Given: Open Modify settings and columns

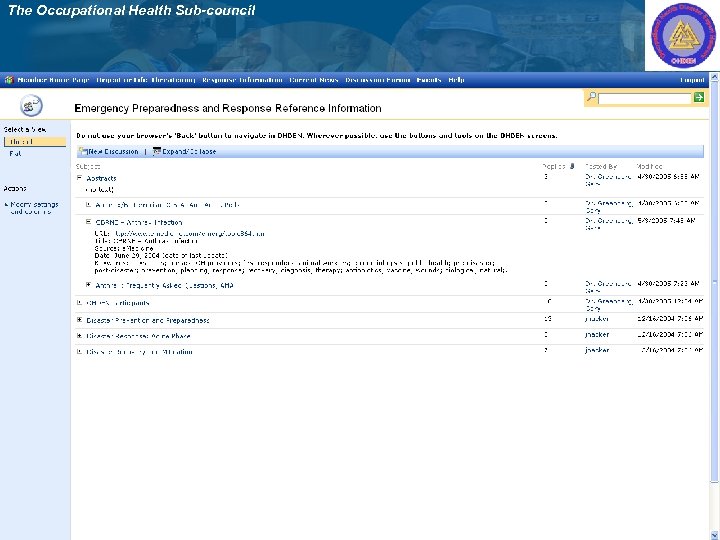Looking at the screenshot, I should 34,208.
